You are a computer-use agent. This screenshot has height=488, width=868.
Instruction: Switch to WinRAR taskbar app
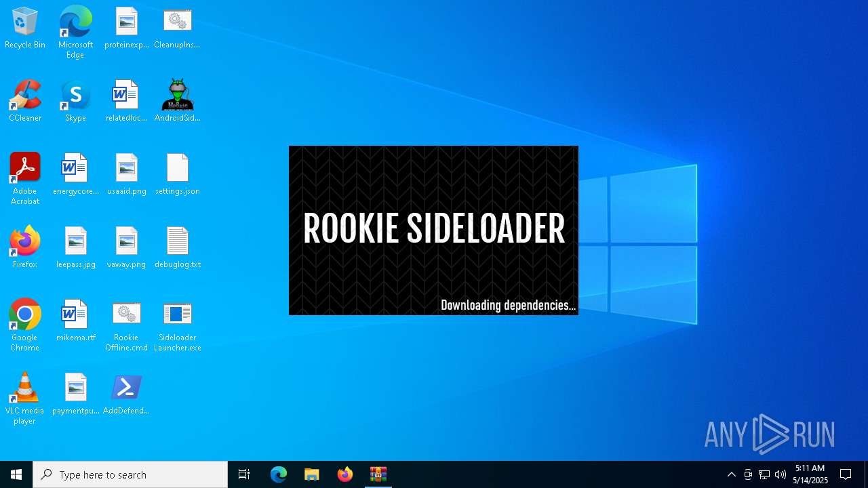click(378, 474)
